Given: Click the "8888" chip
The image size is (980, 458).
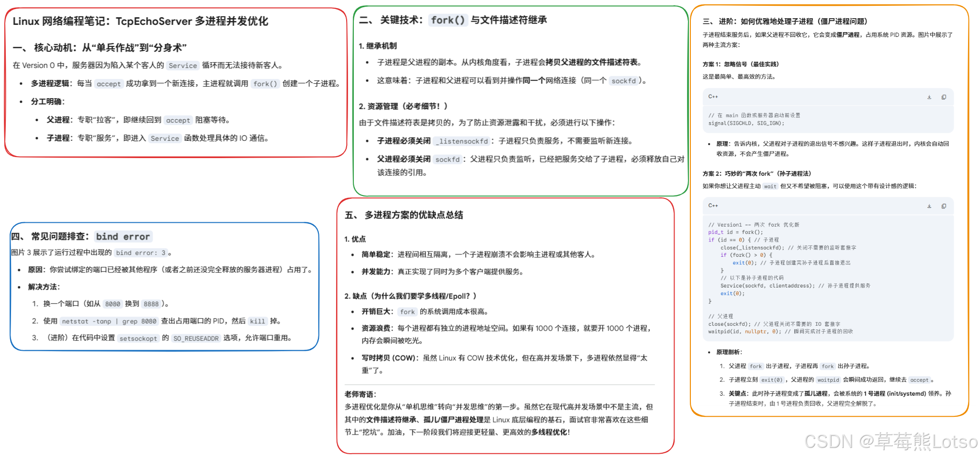Looking at the screenshot, I should pos(151,304).
